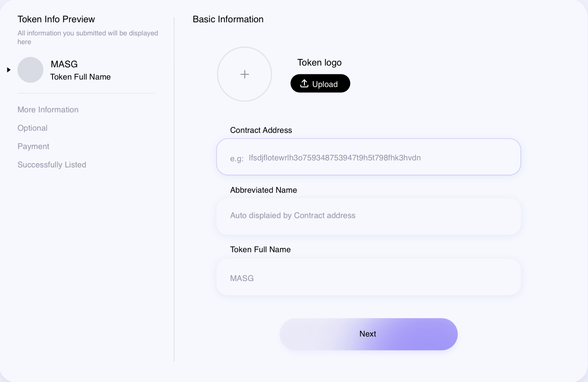Go to the Payment step
Viewport: 588px width, 382px height.
tap(33, 146)
